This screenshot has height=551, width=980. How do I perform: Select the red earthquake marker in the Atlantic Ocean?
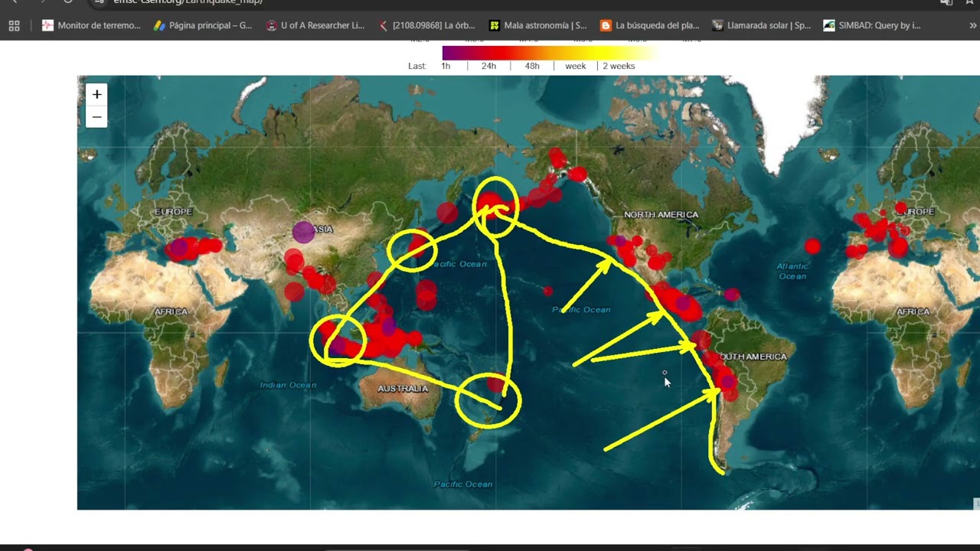812,246
